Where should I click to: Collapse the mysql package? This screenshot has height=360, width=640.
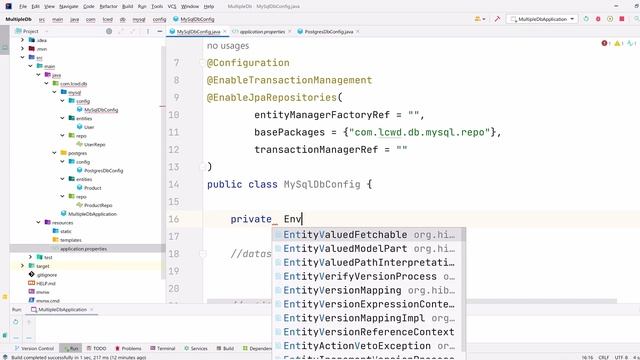pos(54,92)
